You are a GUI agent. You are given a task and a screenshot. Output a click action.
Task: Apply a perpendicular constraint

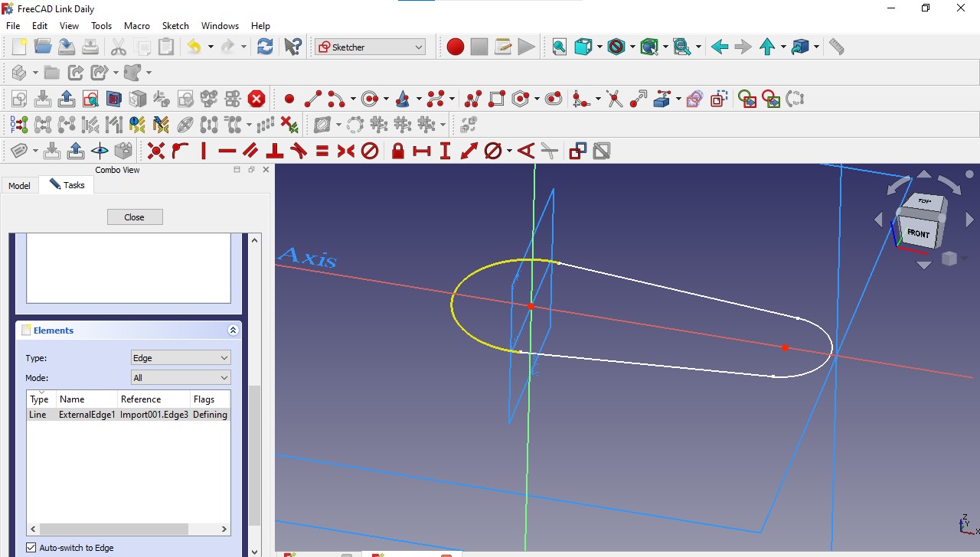pyautogui.click(x=273, y=151)
